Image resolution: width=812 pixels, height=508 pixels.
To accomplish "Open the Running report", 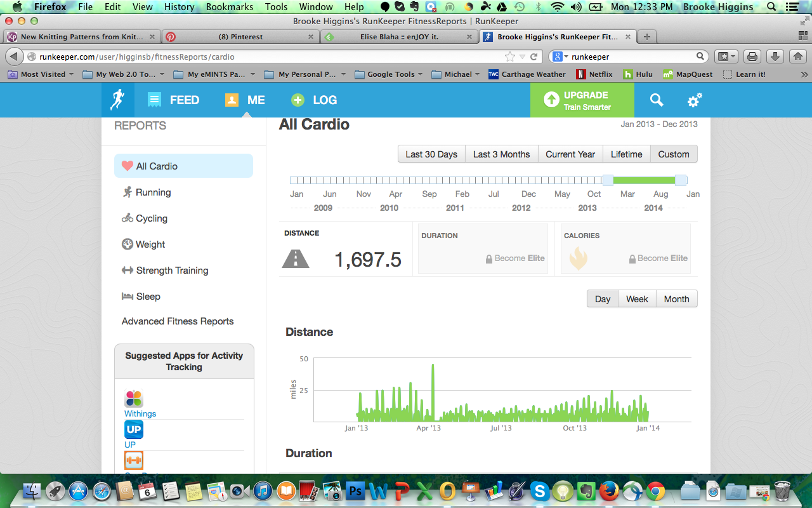I will point(147,192).
